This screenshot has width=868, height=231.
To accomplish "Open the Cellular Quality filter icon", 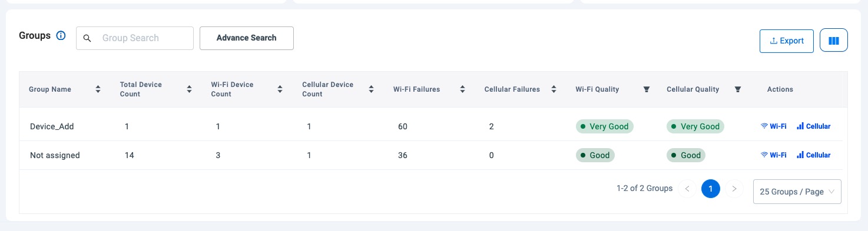I will coord(737,89).
